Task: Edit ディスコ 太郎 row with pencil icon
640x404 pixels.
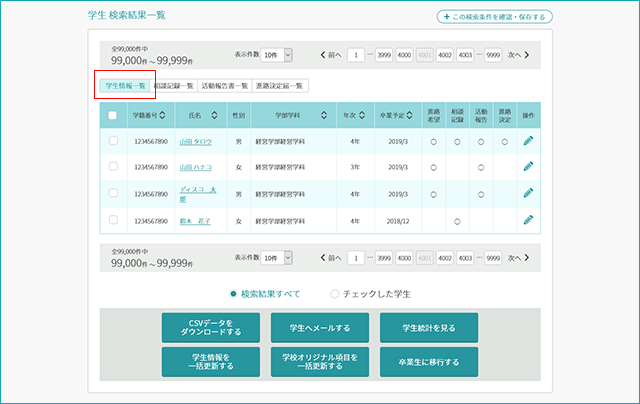Action: tap(528, 193)
